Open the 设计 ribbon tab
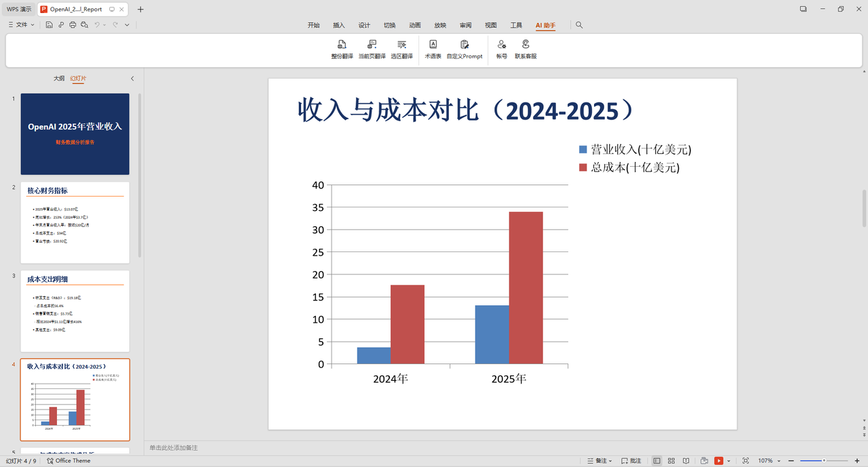 tap(364, 25)
